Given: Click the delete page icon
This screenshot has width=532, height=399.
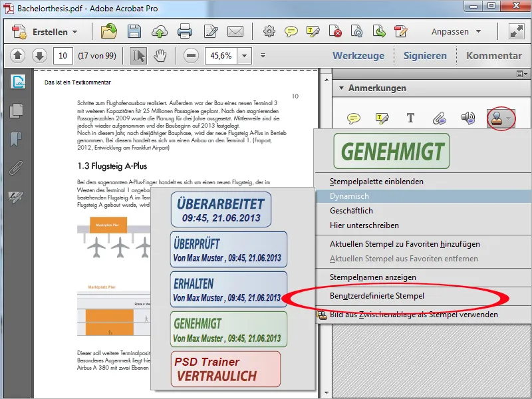Looking at the screenshot, I should click(x=335, y=31).
